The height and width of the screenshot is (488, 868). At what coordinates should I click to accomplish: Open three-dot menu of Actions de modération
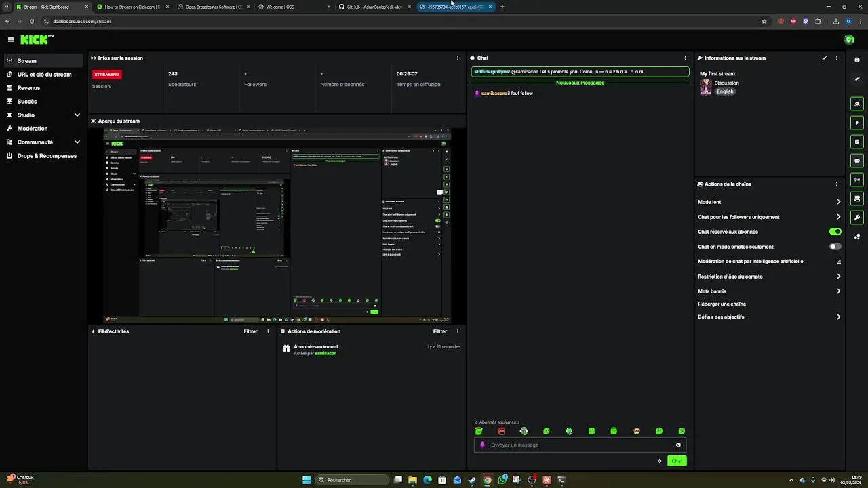(458, 331)
